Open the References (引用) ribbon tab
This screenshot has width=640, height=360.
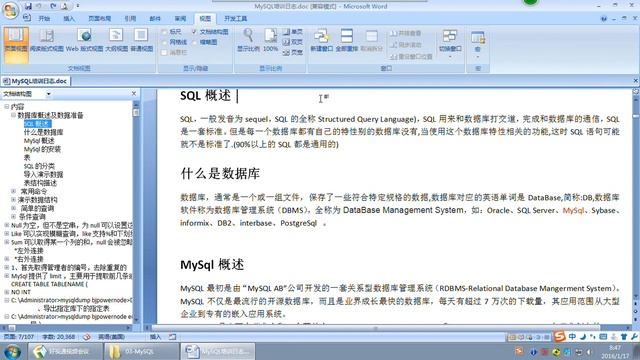click(x=130, y=18)
